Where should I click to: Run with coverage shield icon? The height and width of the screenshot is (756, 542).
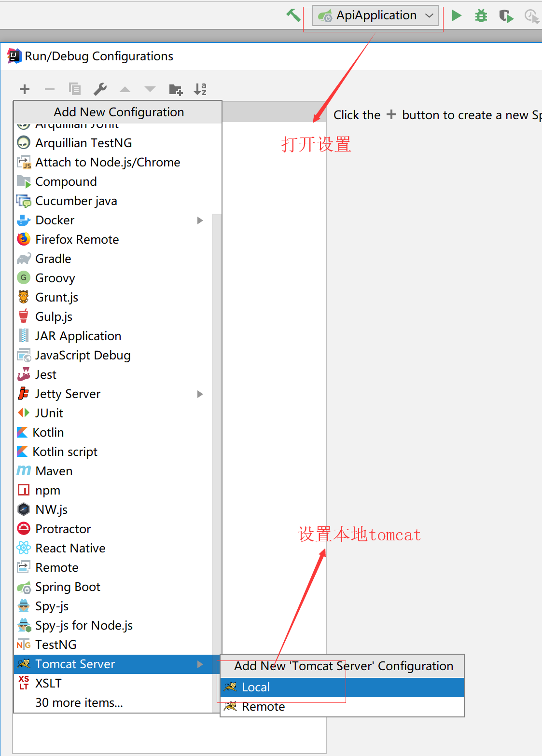click(506, 16)
